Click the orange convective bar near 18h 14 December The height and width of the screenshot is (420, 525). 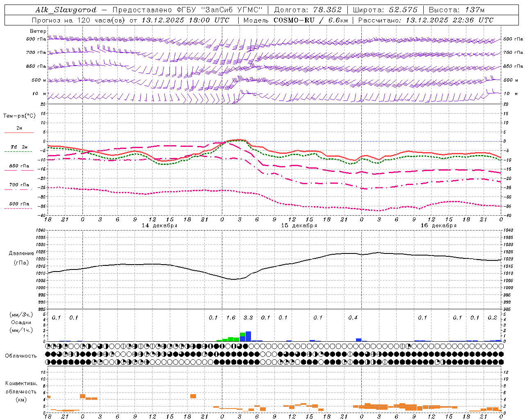tap(193, 396)
